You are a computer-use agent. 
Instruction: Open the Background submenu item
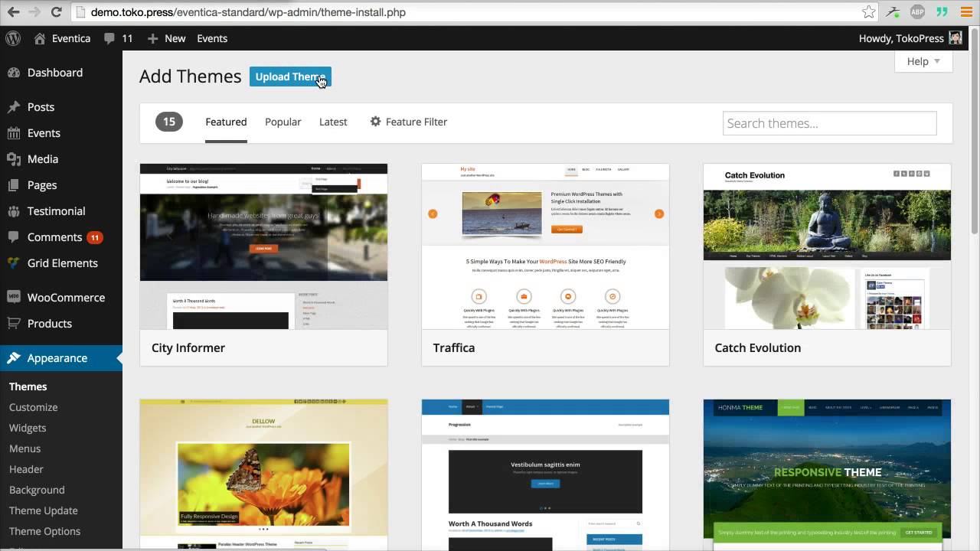pyautogui.click(x=37, y=490)
